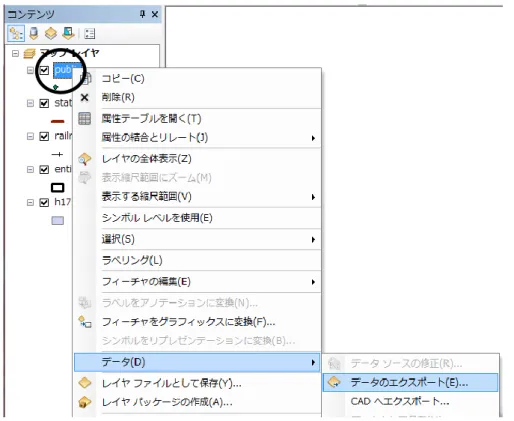
Task: Click the layer icon beside レイヤ ファイルとして保存
Action: 85,383
